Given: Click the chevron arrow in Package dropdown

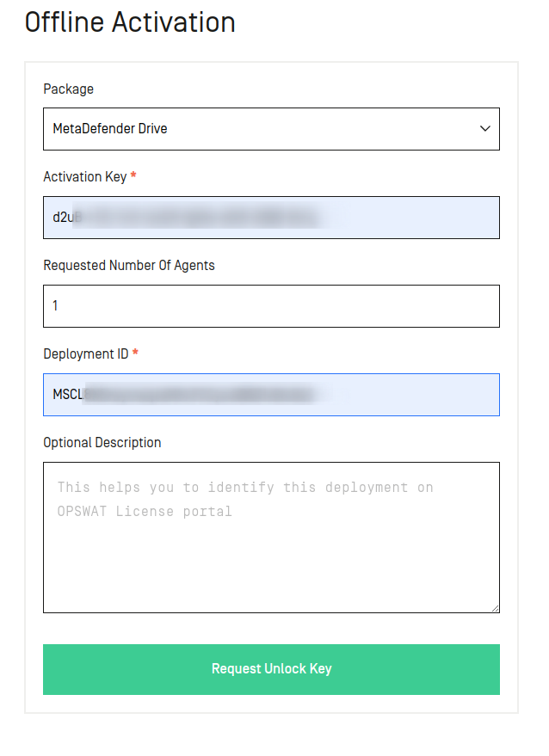Looking at the screenshot, I should [x=484, y=129].
